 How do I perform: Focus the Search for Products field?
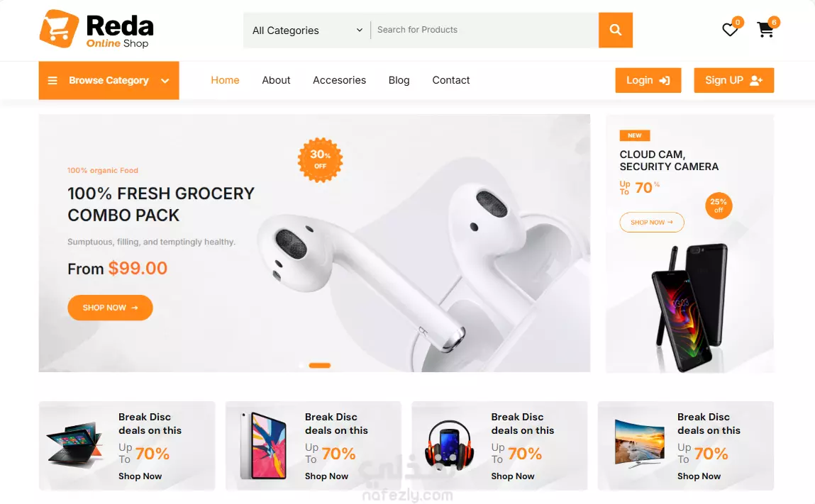(x=484, y=30)
